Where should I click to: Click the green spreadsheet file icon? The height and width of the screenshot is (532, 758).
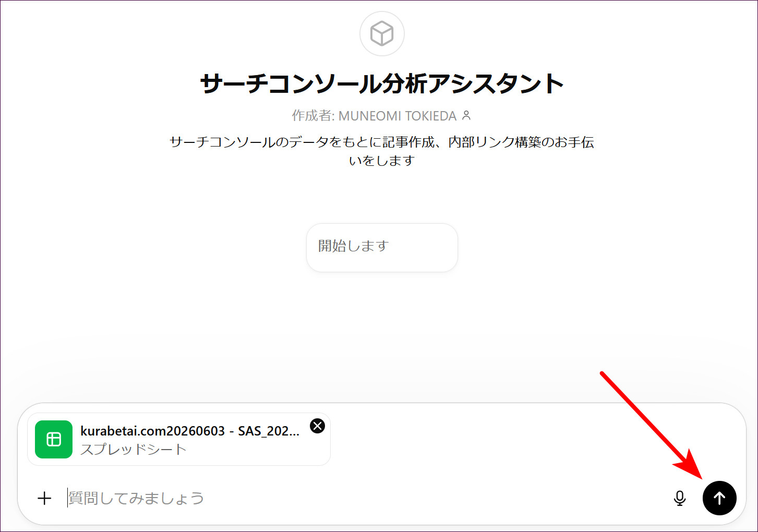tap(54, 439)
